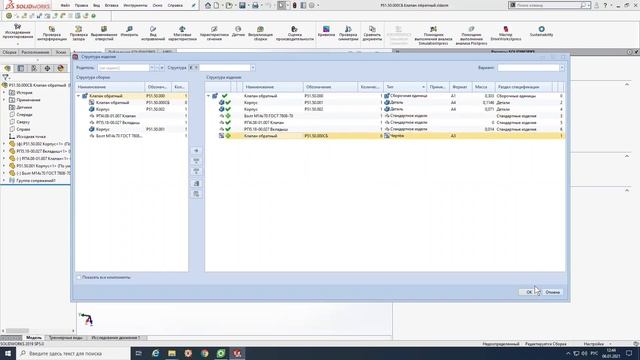Screen dimensions: 640x360
Task: Expand Группа сопряжений tree node
Action: pyautogui.click(x=4, y=180)
